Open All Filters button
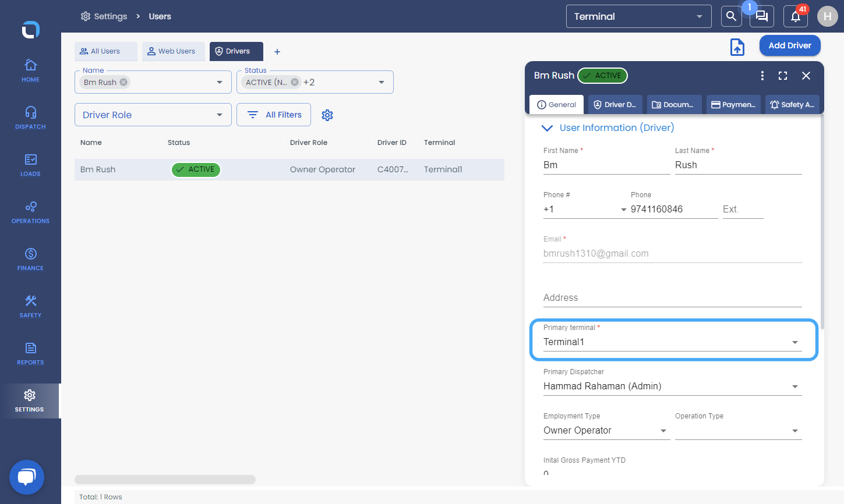Image resolution: width=844 pixels, height=504 pixels. (274, 115)
